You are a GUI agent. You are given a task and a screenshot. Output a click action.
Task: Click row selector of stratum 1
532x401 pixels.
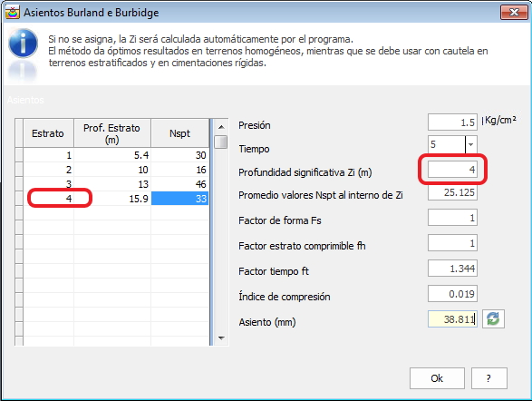[19, 155]
